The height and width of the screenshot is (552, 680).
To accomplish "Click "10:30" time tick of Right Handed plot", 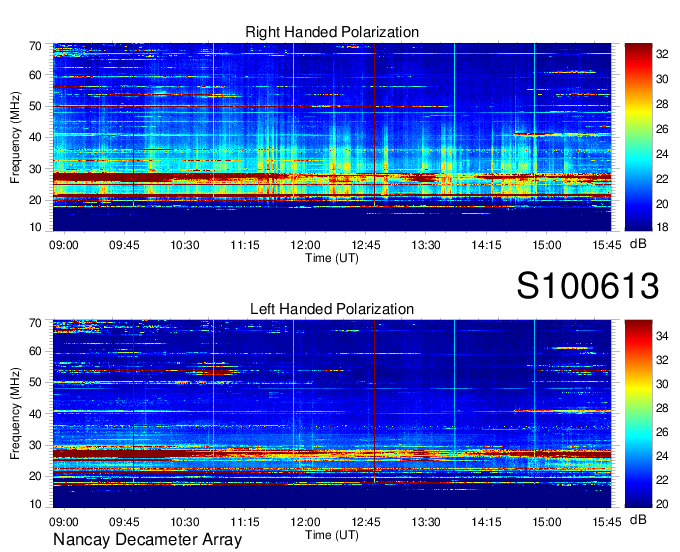I will pos(185,245).
